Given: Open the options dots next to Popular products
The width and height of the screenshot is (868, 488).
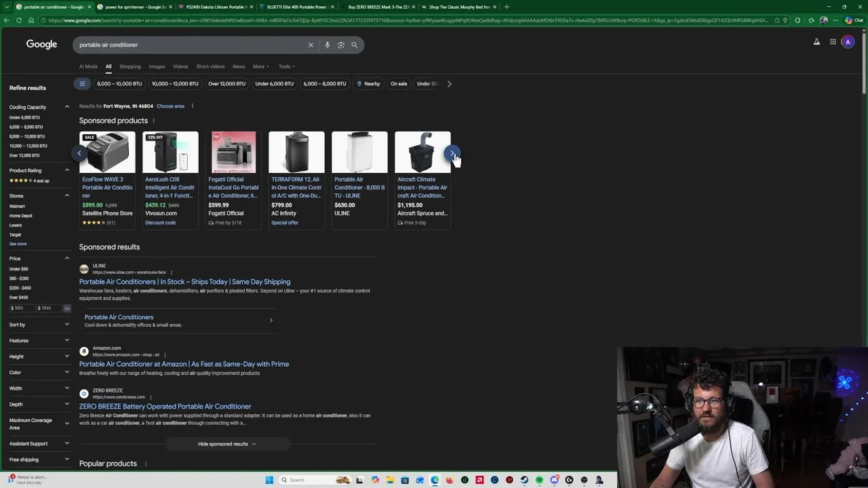Looking at the screenshot, I should click(x=145, y=464).
